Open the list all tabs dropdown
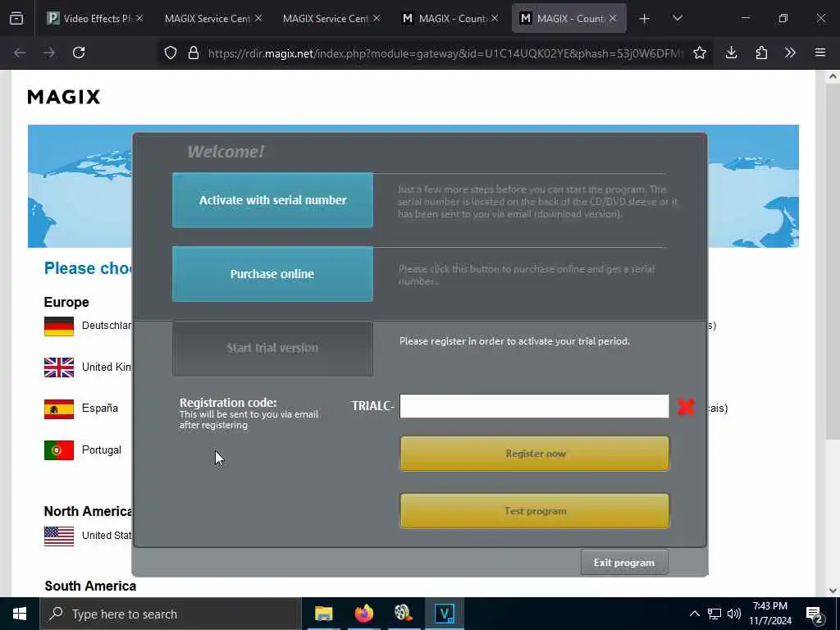Image resolution: width=840 pixels, height=630 pixels. pyautogui.click(x=677, y=18)
